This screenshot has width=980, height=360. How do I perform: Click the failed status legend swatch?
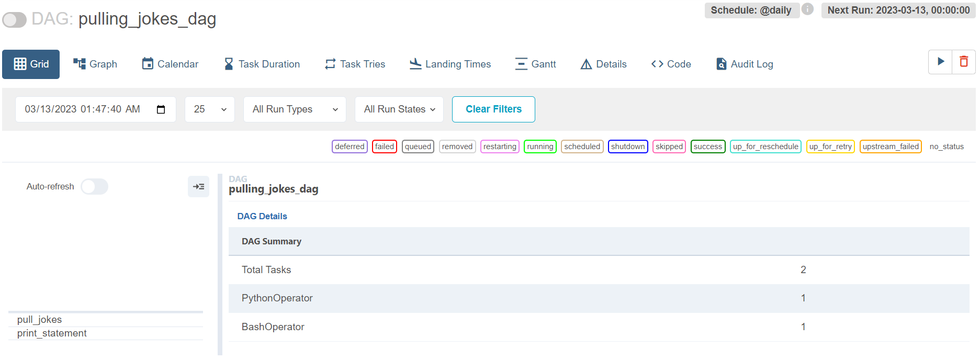pos(384,147)
